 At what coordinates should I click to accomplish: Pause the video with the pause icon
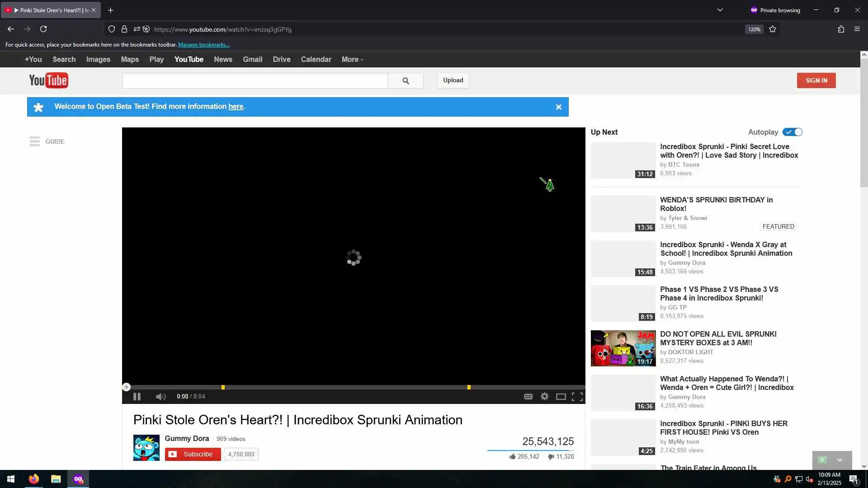pos(137,397)
